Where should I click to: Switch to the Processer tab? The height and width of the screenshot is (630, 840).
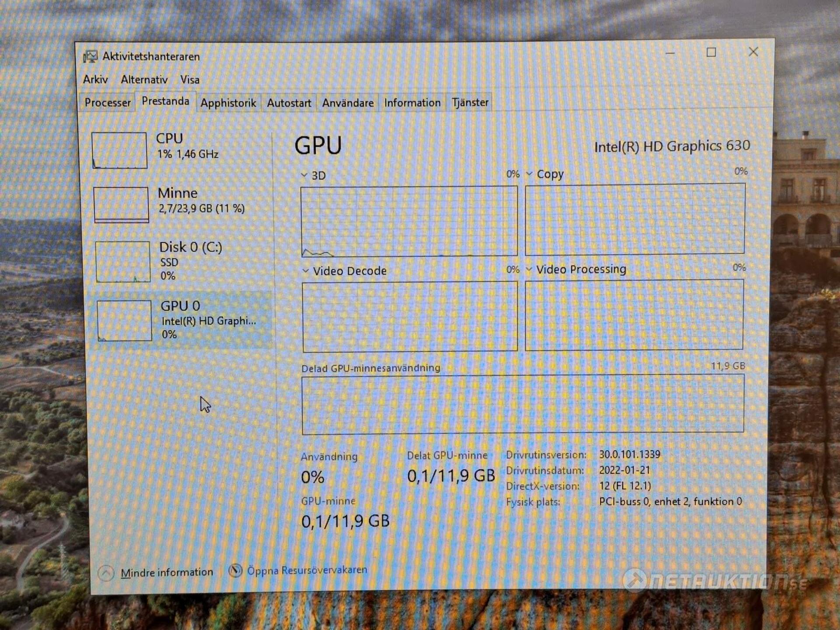(108, 103)
